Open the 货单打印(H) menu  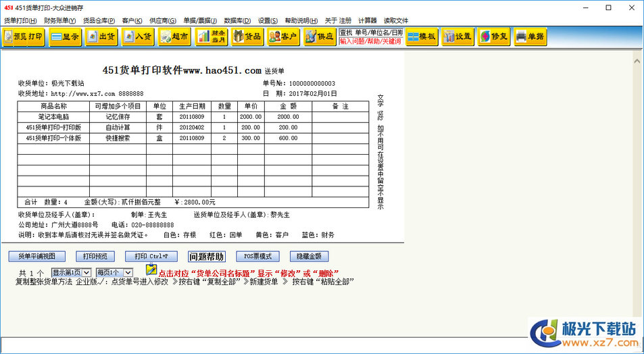(x=20, y=20)
